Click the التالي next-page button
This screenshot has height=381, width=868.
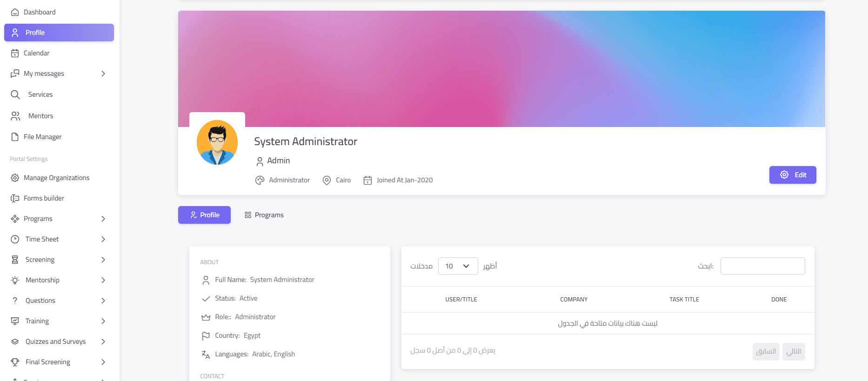click(x=794, y=351)
